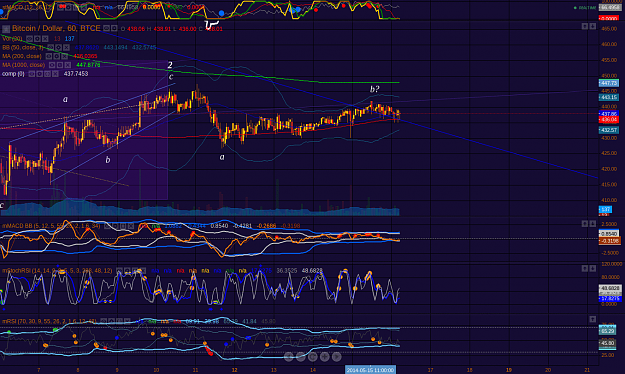Select the '2' wave label annotation
This screenshot has width=625, height=374.
click(x=170, y=65)
